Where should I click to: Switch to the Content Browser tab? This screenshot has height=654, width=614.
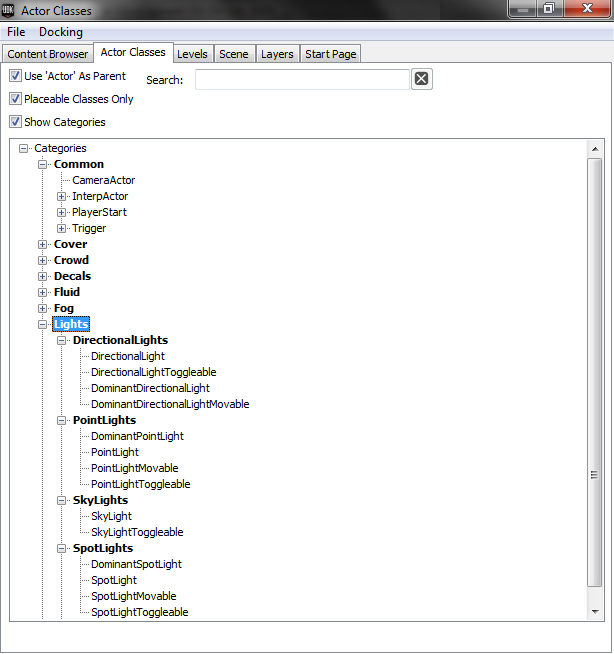click(48, 54)
